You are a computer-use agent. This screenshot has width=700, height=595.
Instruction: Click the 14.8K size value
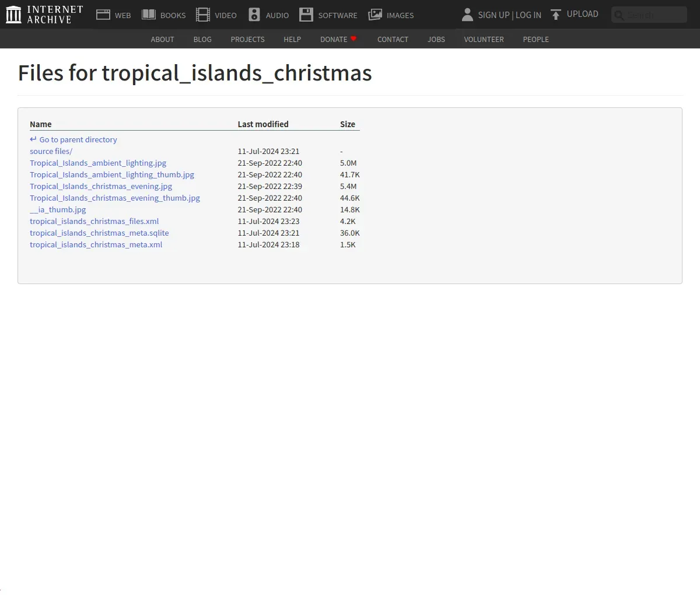click(350, 209)
